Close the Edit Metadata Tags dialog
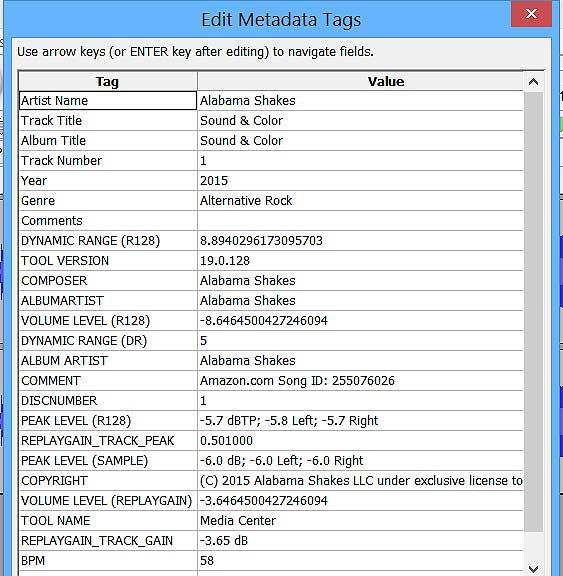The height and width of the screenshot is (576, 563). click(531, 14)
